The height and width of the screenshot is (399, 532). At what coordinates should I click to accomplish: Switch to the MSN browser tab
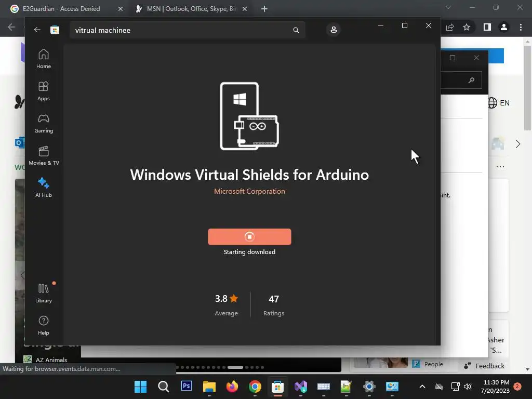point(192,9)
